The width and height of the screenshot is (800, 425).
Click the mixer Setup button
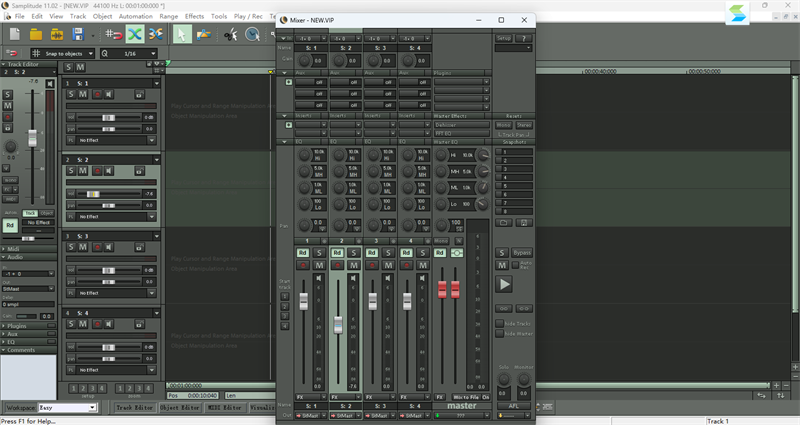[x=504, y=38]
